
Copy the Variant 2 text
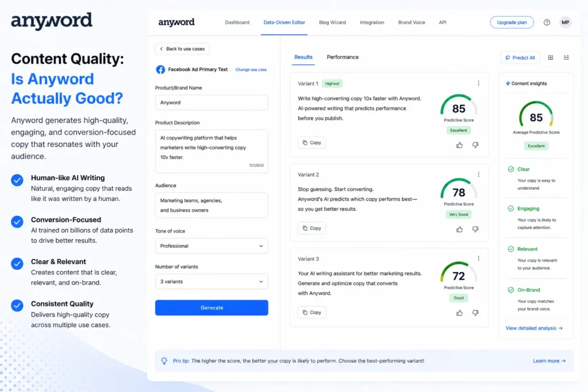coord(312,228)
